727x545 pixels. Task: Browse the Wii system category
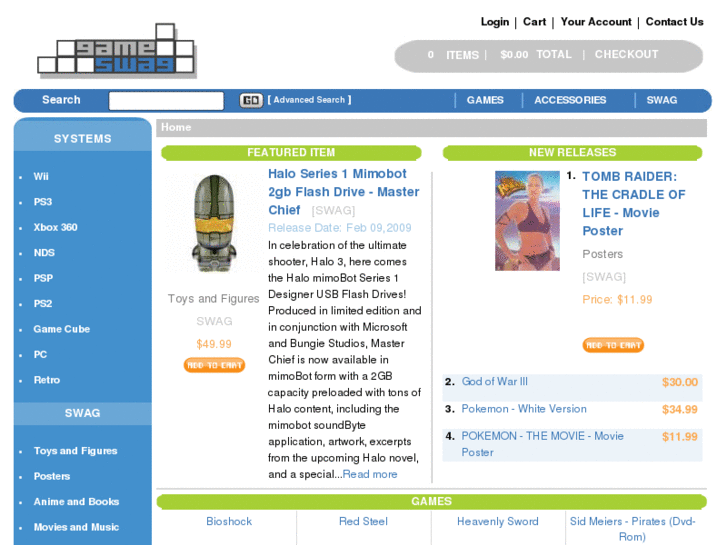41,176
